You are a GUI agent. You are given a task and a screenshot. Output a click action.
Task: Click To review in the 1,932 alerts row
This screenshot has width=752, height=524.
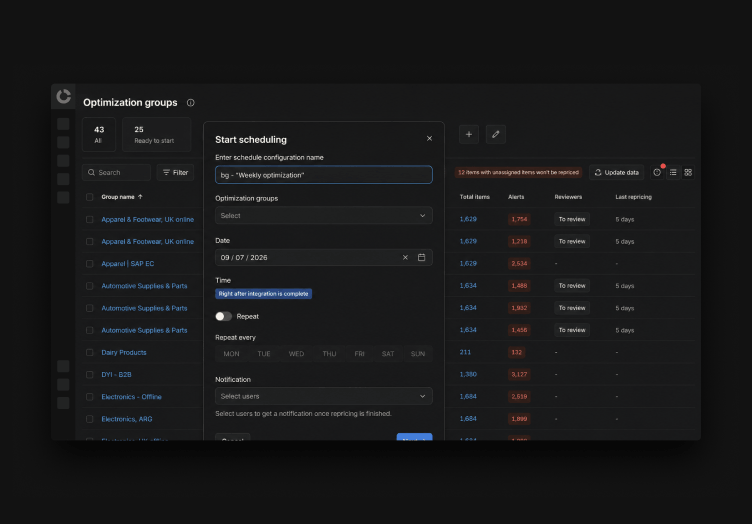[572, 308]
